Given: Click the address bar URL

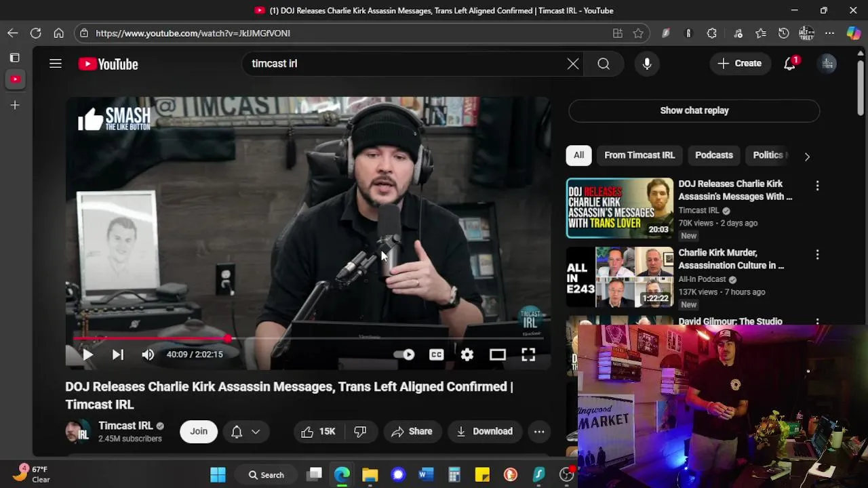Looking at the screenshot, I should [193, 33].
